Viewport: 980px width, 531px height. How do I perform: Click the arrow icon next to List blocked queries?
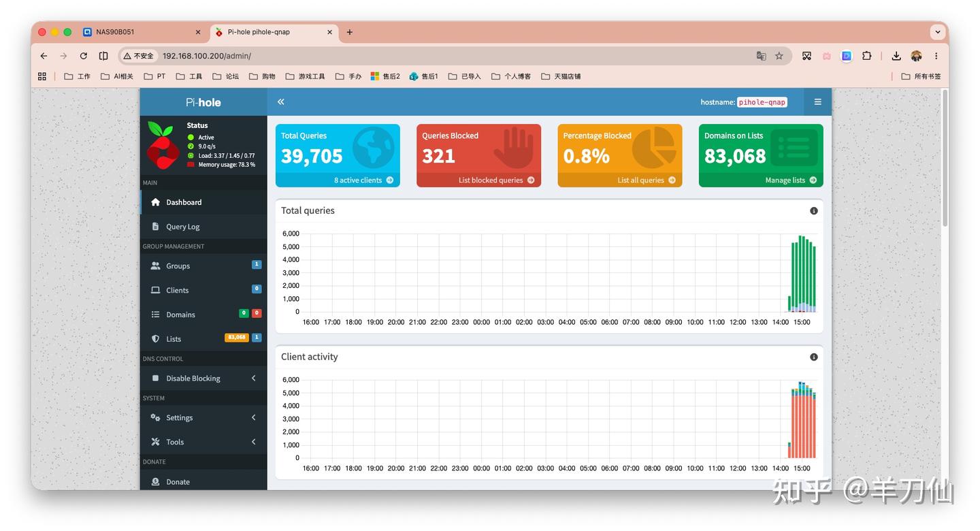click(531, 180)
